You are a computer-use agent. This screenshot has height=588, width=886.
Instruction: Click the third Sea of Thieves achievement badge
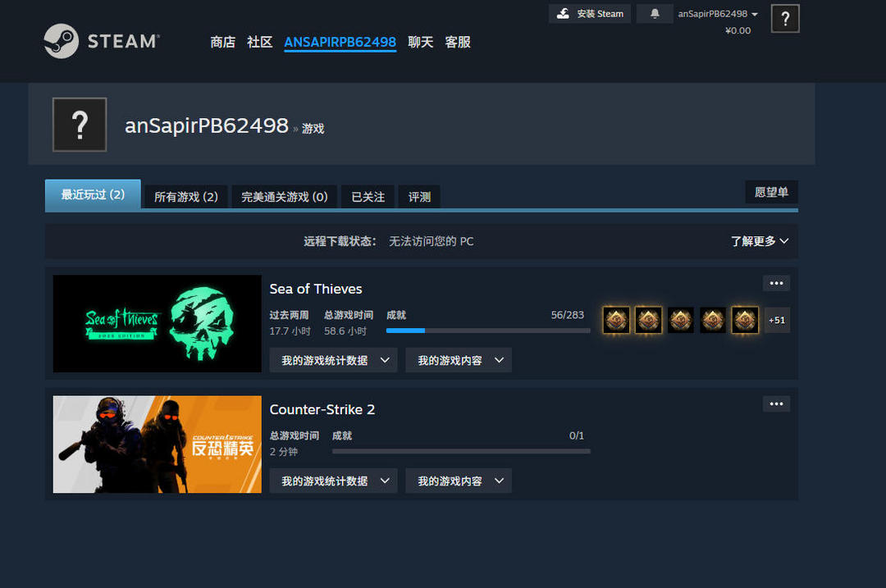pyautogui.click(x=680, y=321)
